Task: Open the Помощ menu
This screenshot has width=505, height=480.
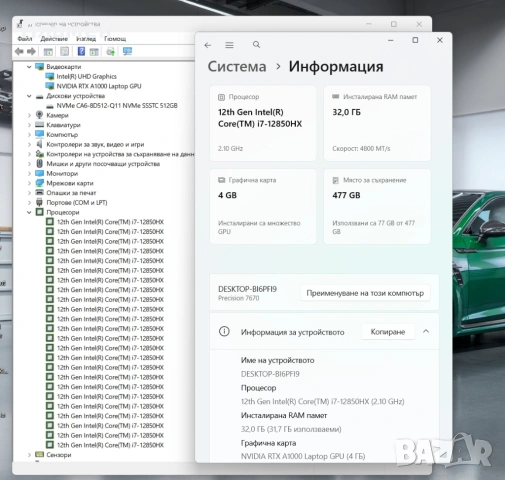Action: (115, 39)
